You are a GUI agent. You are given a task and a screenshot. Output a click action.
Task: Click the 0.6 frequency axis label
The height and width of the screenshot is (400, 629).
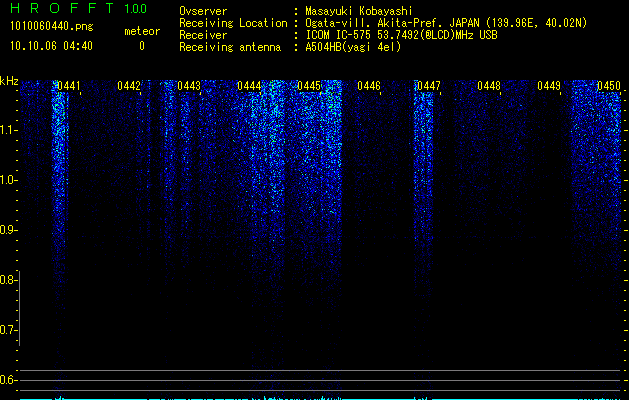tap(7, 380)
